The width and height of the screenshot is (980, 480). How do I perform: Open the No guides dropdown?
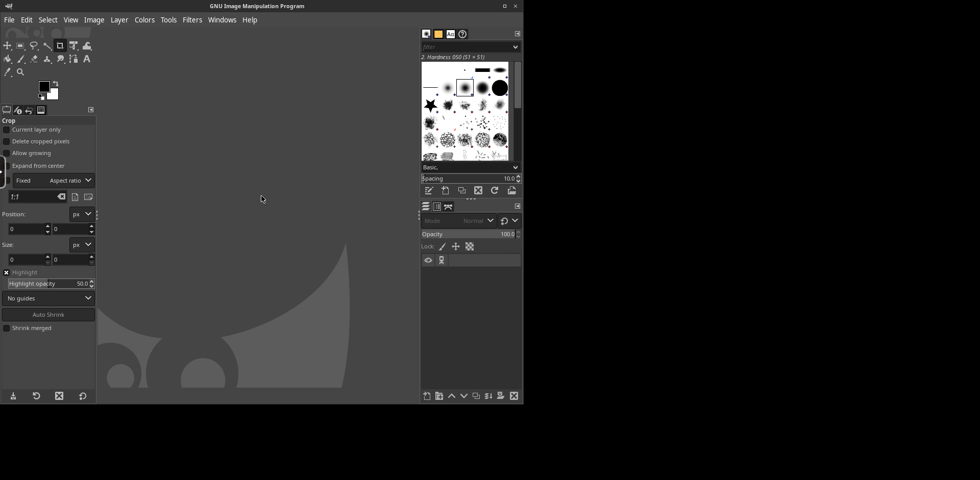click(x=48, y=298)
